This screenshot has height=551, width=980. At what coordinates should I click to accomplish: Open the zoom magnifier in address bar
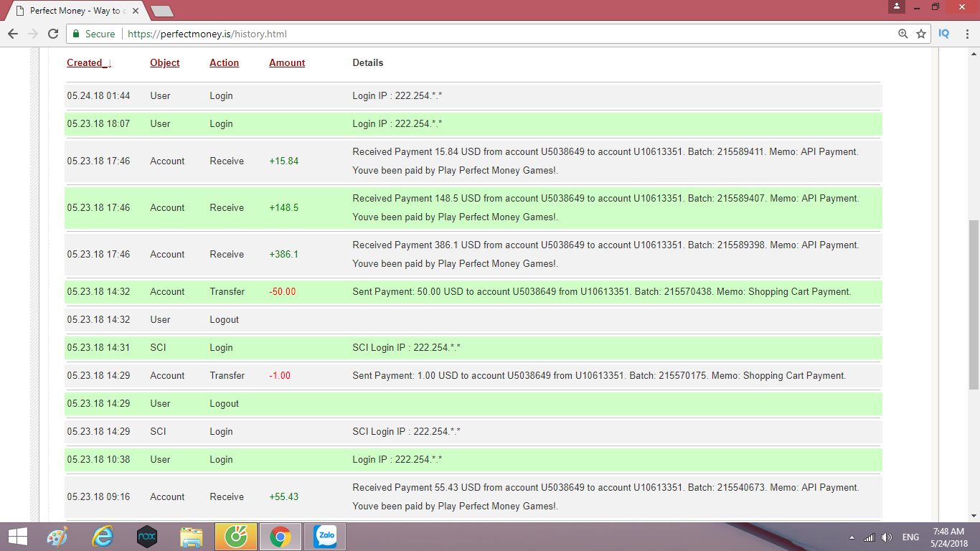[x=903, y=34]
